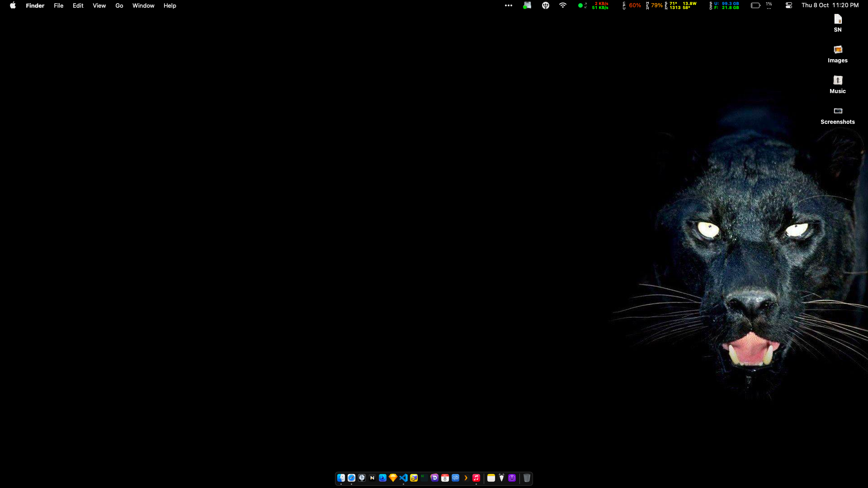Open the dark terminal app in Dock
The image size is (868, 488).
[x=424, y=478]
